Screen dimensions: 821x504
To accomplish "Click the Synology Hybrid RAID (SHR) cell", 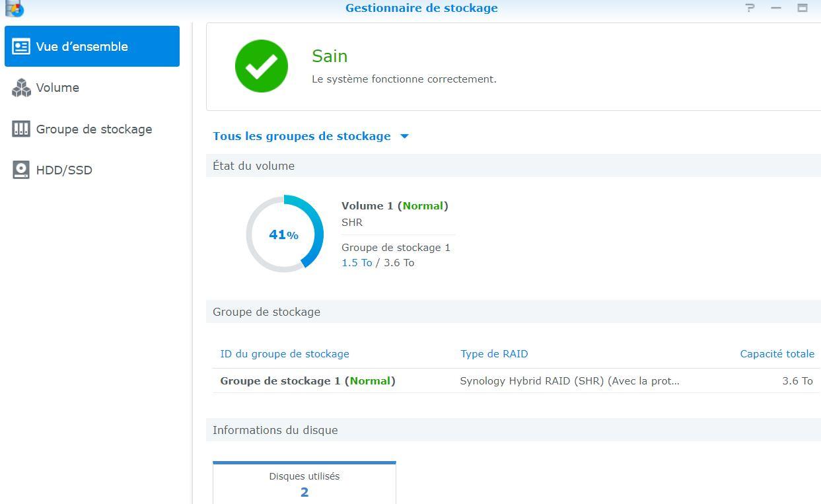I will pos(569,380).
